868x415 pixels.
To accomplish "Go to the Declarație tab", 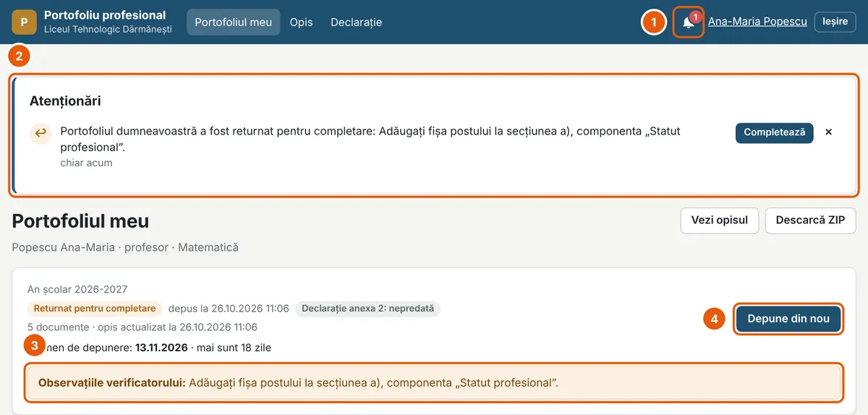I will (356, 22).
